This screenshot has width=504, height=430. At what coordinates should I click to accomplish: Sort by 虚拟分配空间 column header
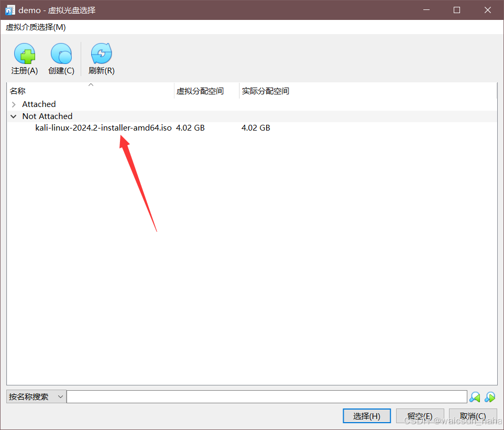[206, 91]
